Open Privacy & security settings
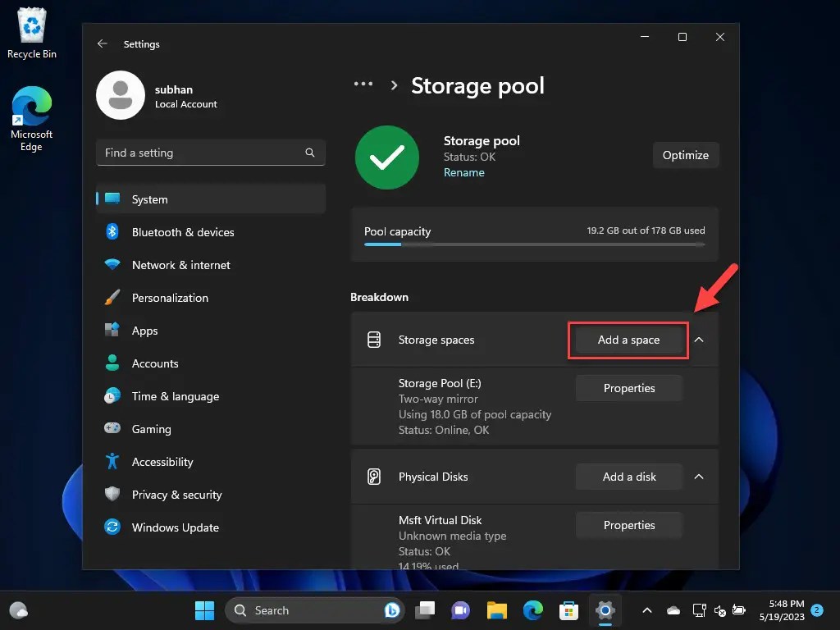840x630 pixels. (x=177, y=495)
